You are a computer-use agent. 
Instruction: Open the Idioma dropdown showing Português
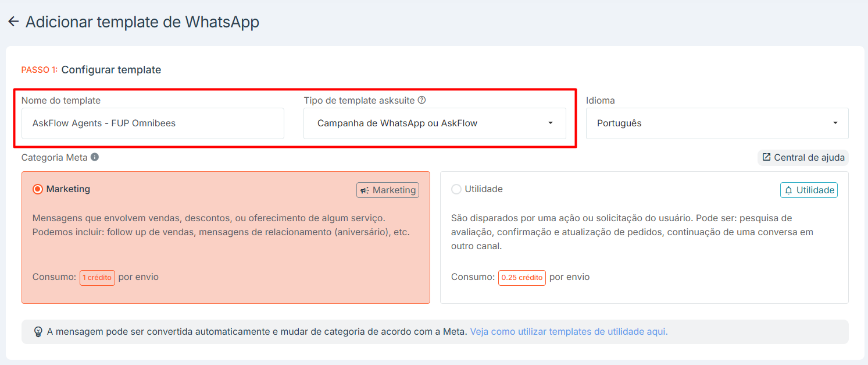[x=717, y=123]
